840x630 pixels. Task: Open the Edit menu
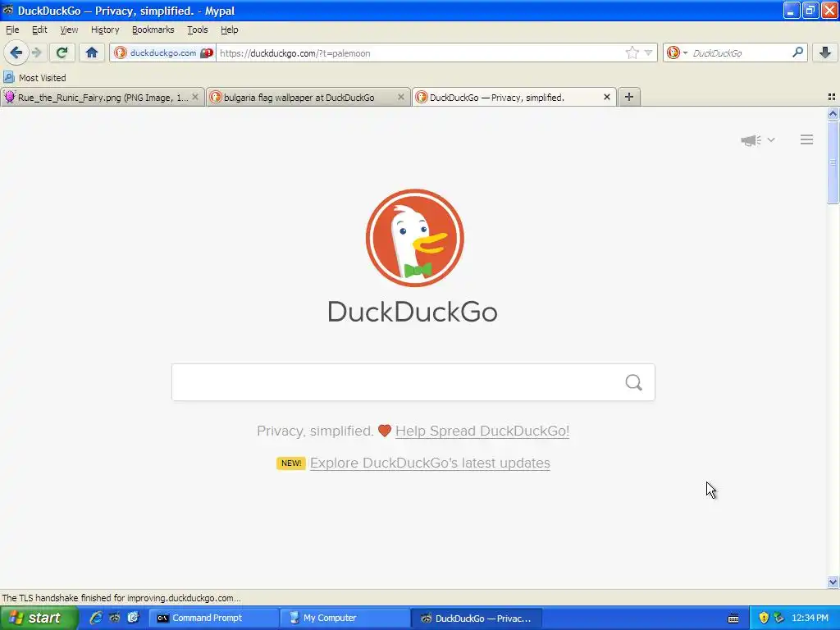pyautogui.click(x=39, y=30)
